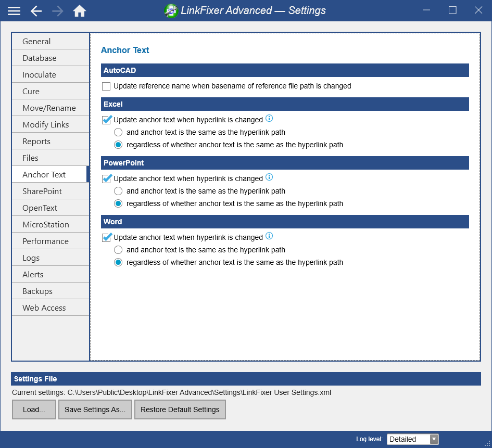
Task: Click Restore Default Settings button
Action: (180, 409)
